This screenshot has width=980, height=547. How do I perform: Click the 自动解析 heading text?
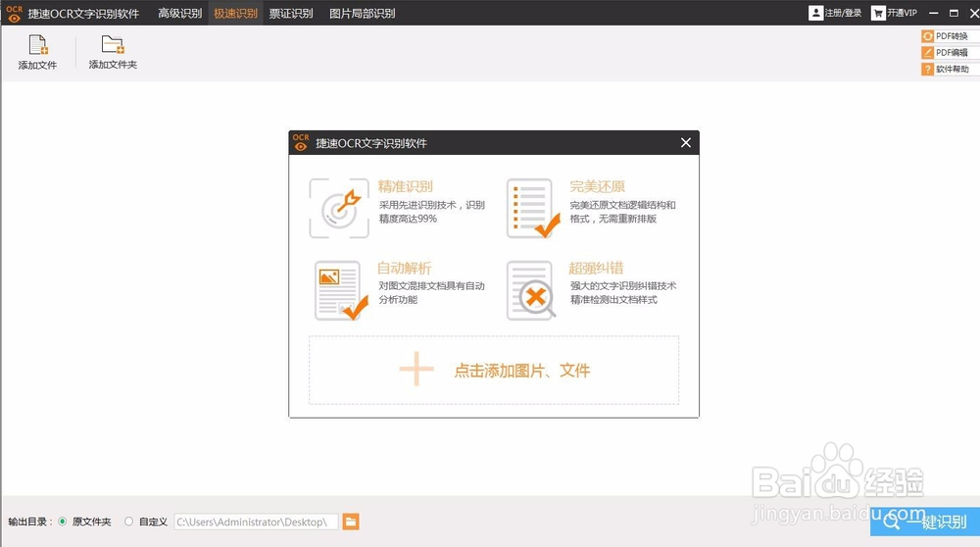[x=405, y=269]
